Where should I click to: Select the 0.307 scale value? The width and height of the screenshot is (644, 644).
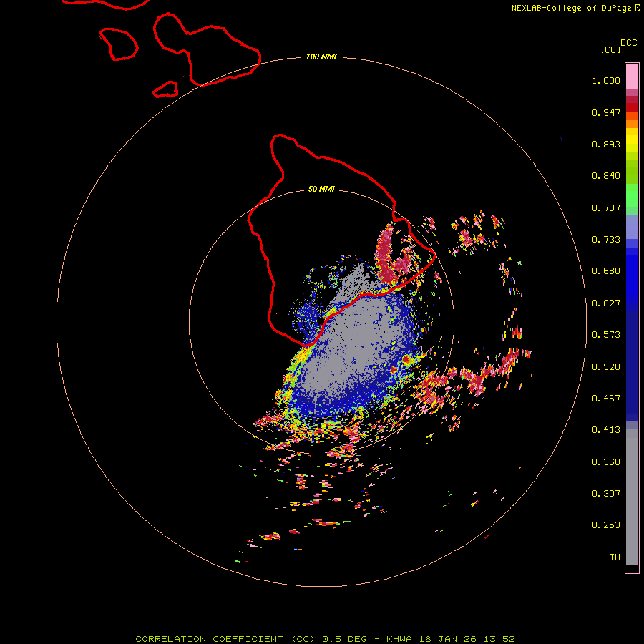coord(606,494)
